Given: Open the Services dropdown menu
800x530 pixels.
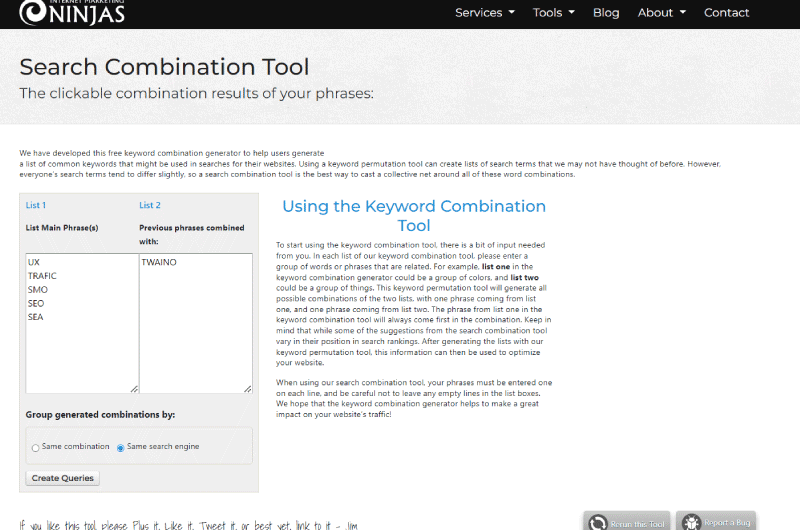Looking at the screenshot, I should pos(485,13).
